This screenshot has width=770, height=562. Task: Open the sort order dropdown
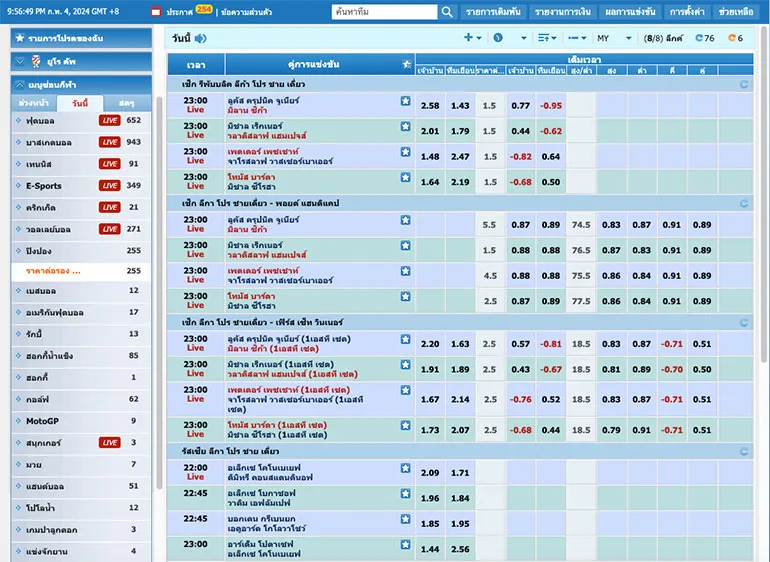(547, 38)
